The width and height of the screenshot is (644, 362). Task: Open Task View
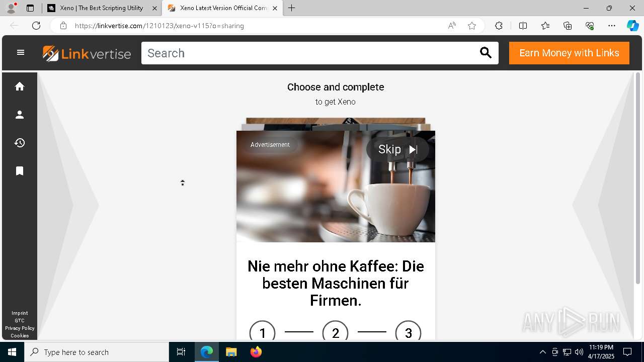point(181,352)
